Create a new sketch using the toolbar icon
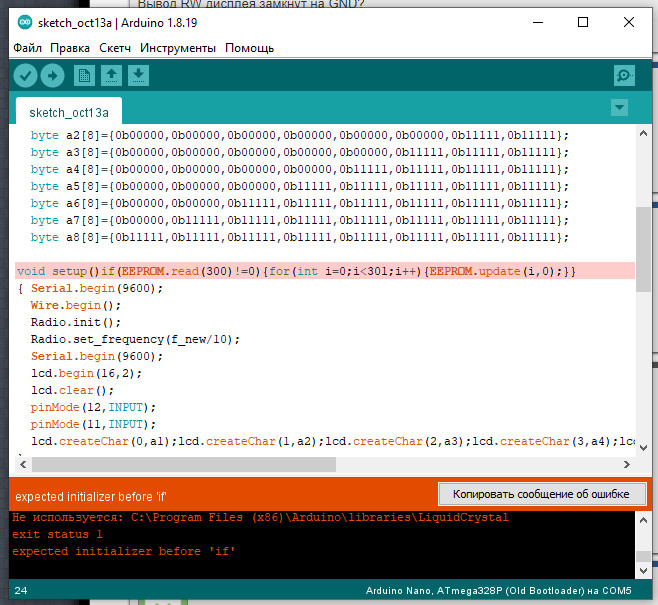Image resolution: width=658 pixels, height=605 pixels. [x=84, y=75]
